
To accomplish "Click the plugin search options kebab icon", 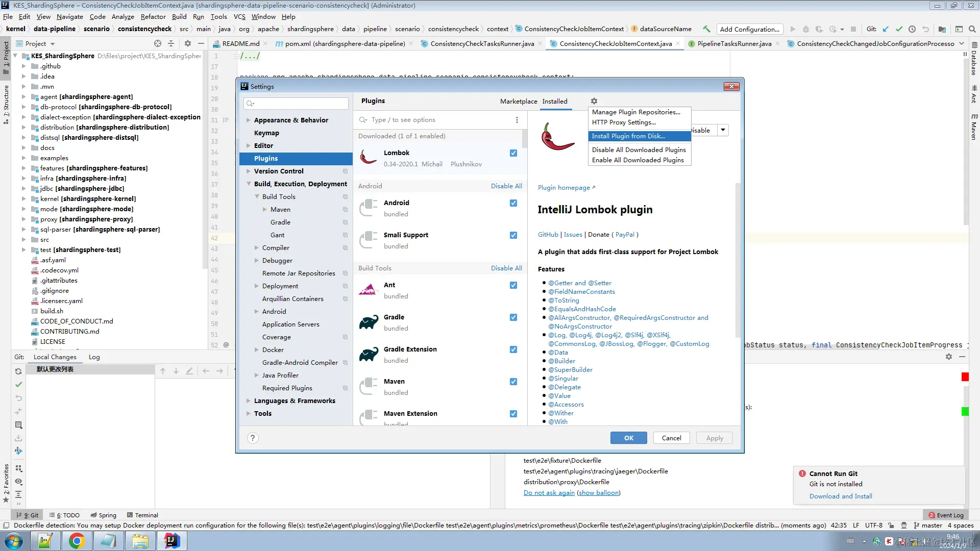I will tap(517, 120).
